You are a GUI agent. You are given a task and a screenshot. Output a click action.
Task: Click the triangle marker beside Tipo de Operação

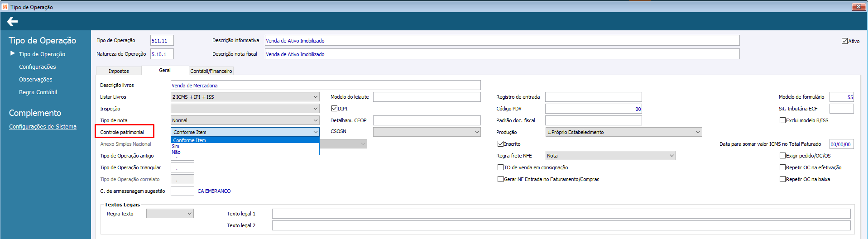(13, 53)
